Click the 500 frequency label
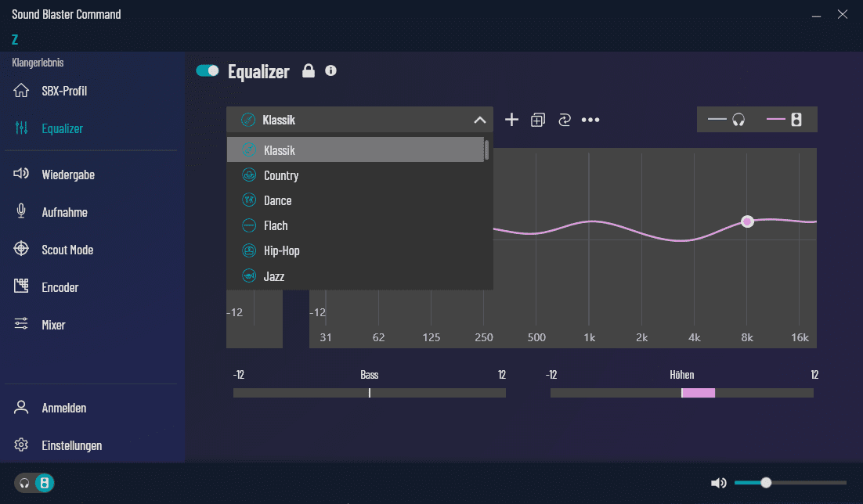863x504 pixels. [x=536, y=337]
